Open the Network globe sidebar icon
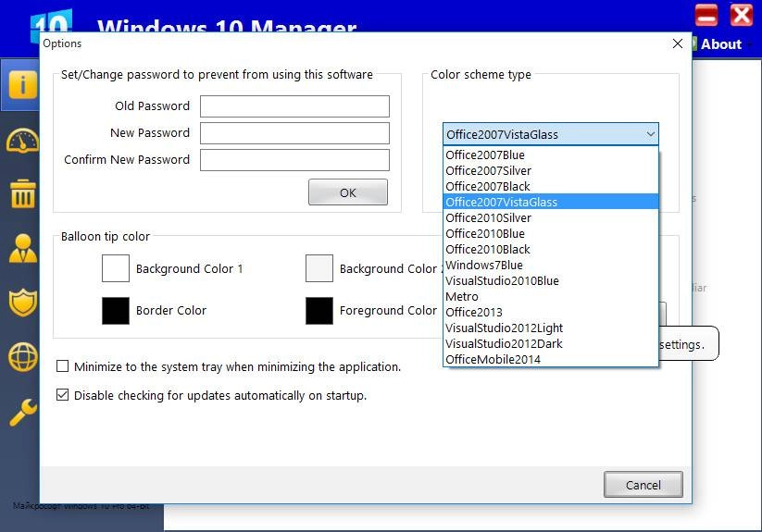This screenshot has height=532, width=762. (22, 357)
